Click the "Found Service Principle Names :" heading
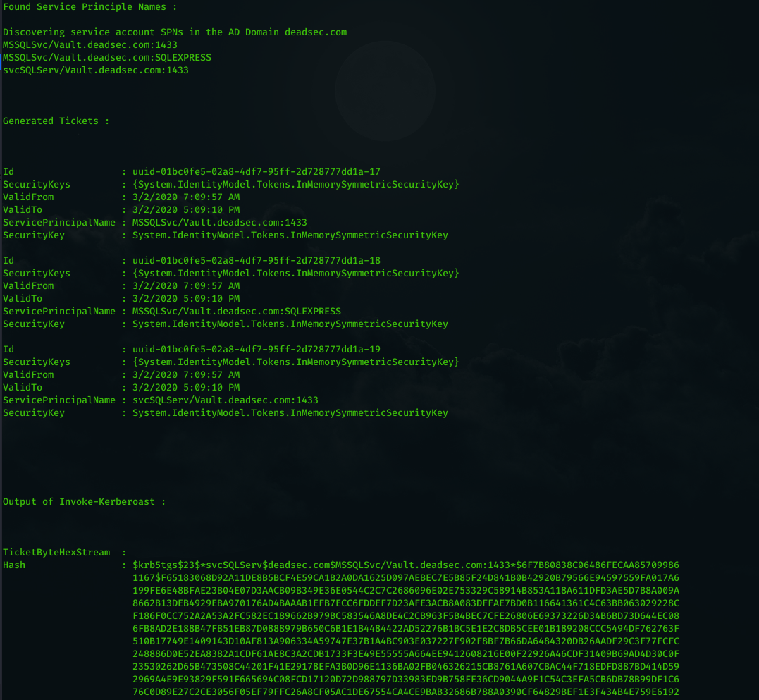This screenshot has width=759, height=700. coord(90,7)
